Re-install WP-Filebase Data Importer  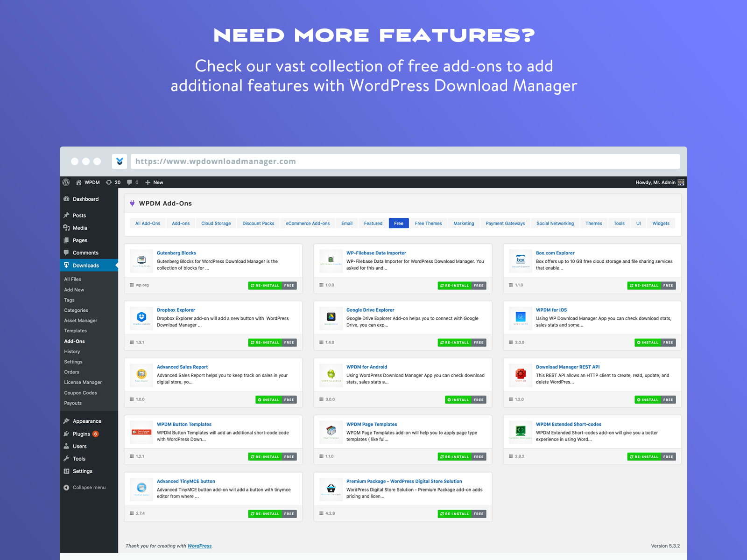click(455, 286)
